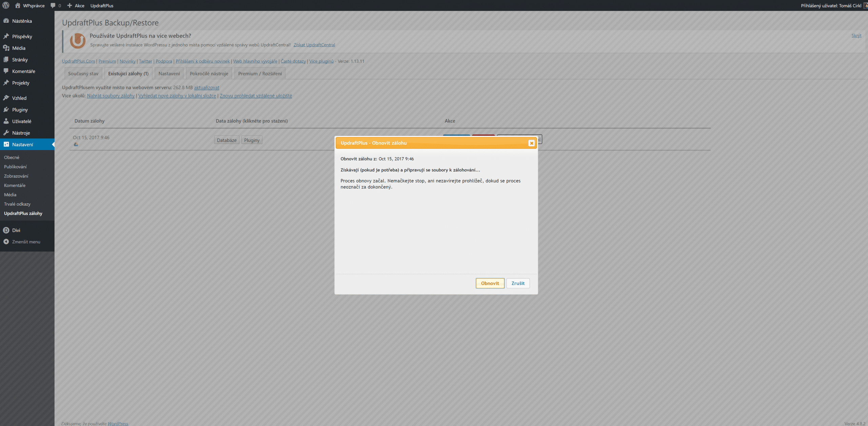The width and height of the screenshot is (868, 426).
Task: Open Nástroje in the sidebar
Action: [27, 133]
